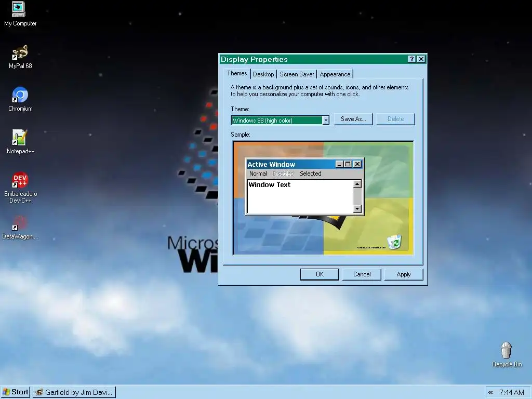Viewport: 532px width, 399px height.
Task: Click the Apply button
Action: (404, 274)
